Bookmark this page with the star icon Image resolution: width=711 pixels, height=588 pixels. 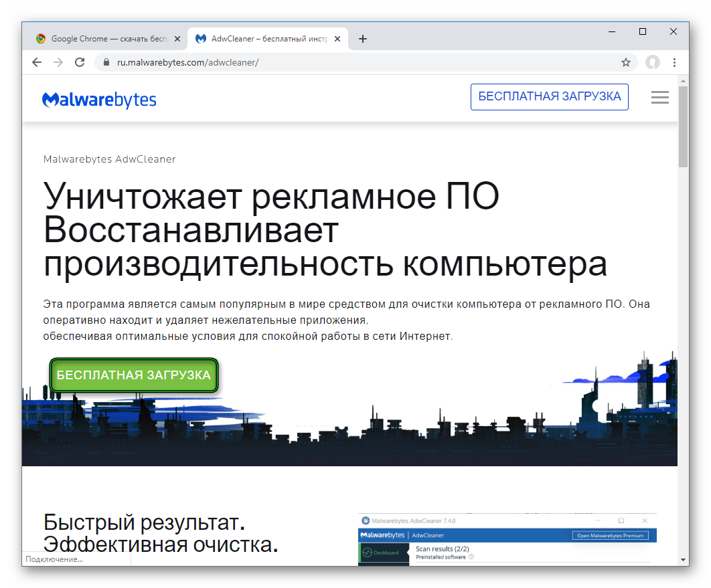click(x=626, y=62)
